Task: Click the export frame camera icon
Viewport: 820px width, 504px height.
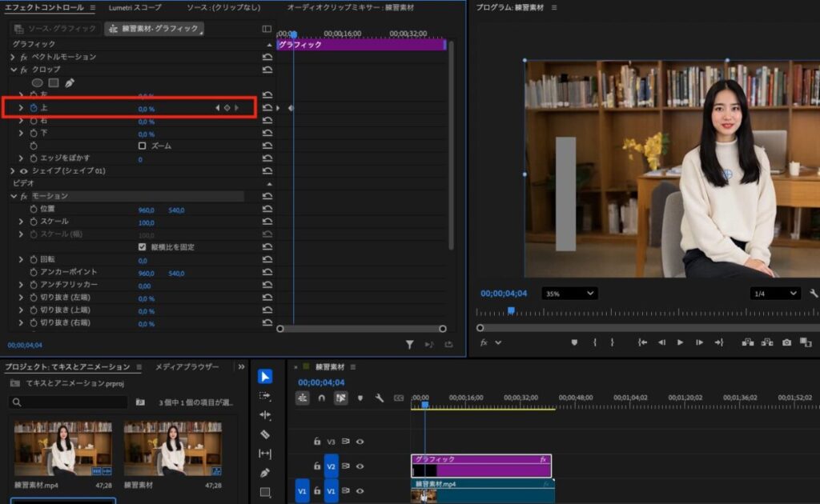Action: click(x=786, y=342)
